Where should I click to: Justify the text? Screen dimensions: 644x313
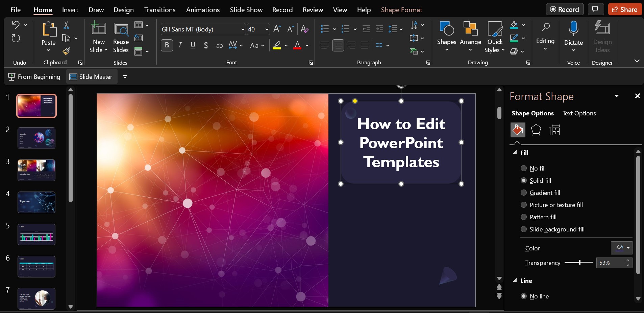(x=365, y=45)
